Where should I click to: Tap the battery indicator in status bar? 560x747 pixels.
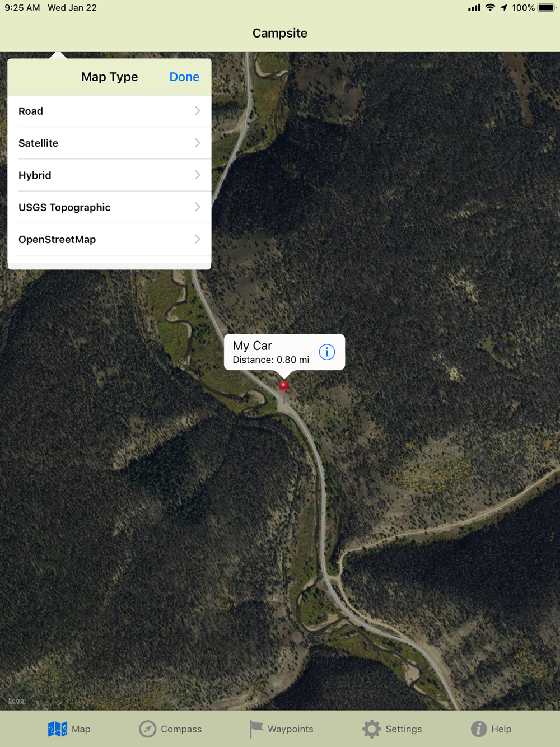(x=547, y=8)
